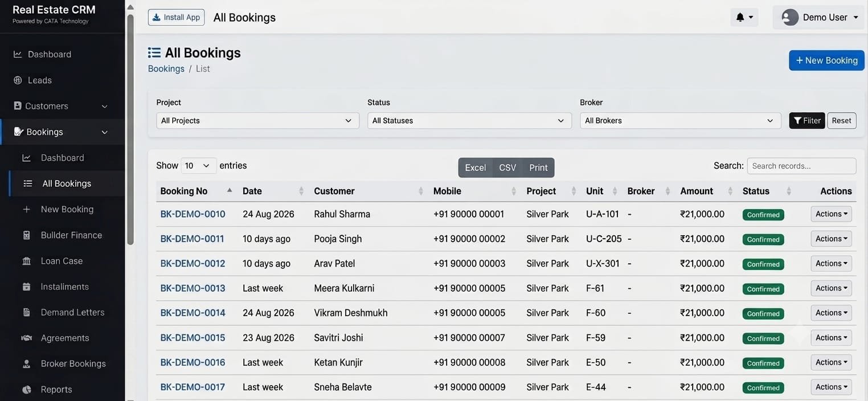
Task: Click the Instalments calendar icon
Action: [26, 287]
